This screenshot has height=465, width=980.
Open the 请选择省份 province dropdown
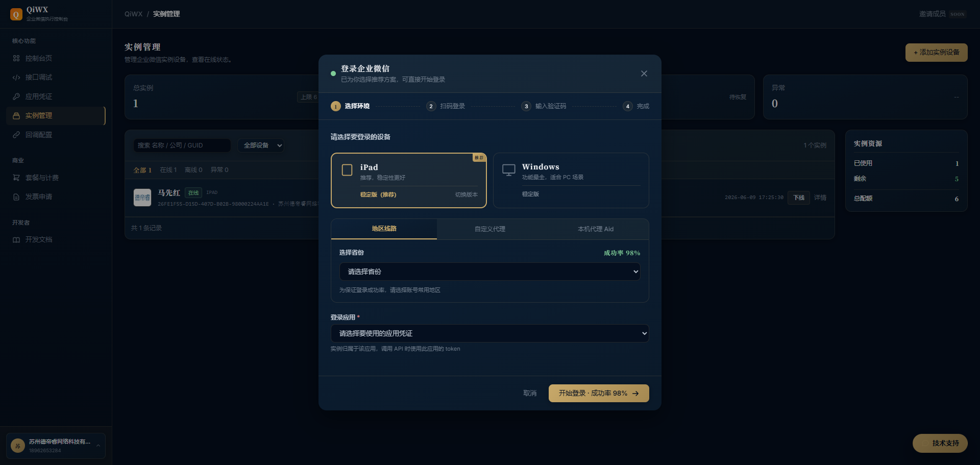point(490,272)
